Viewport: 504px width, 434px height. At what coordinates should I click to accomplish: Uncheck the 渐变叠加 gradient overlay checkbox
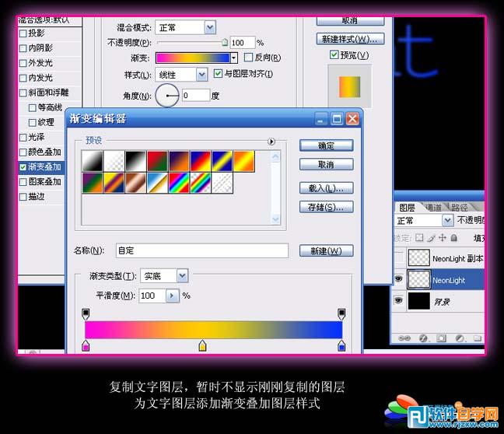click(23, 167)
